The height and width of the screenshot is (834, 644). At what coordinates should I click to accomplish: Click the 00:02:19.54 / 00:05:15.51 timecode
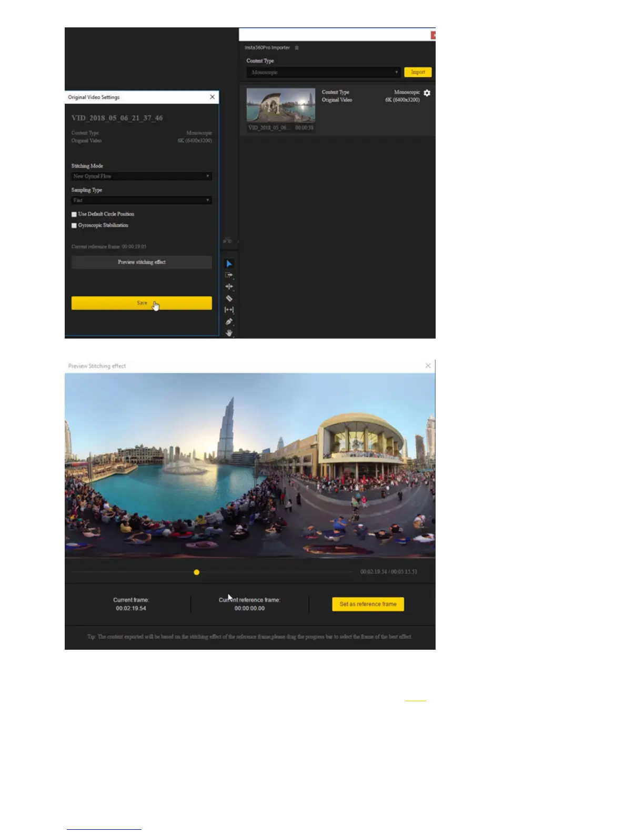[389, 572]
